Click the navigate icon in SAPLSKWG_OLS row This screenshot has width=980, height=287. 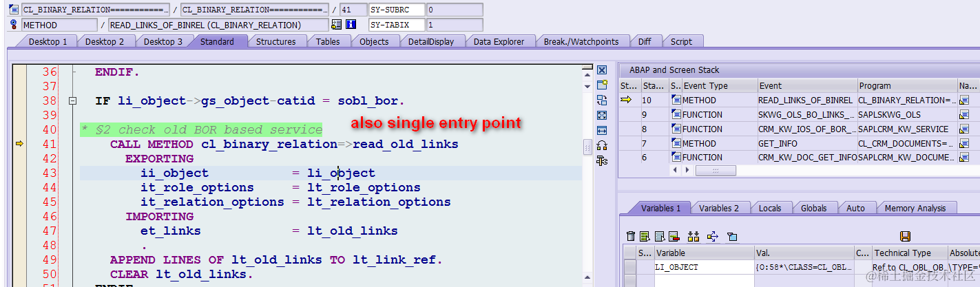(x=964, y=115)
